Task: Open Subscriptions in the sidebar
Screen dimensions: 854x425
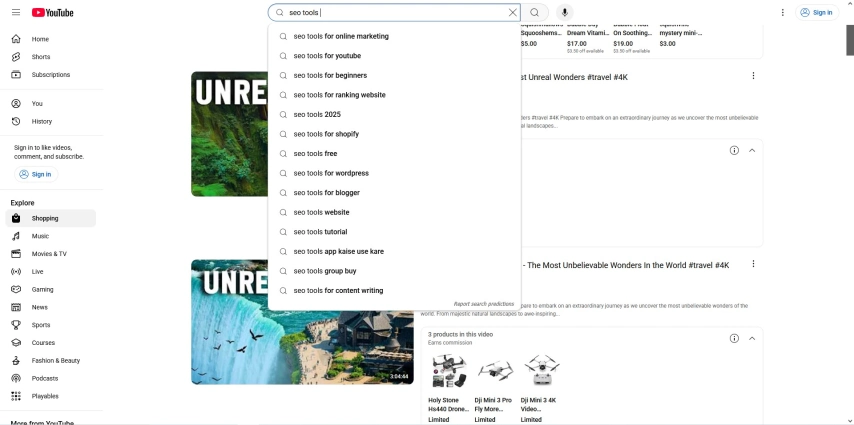Action: pyautogui.click(x=50, y=75)
